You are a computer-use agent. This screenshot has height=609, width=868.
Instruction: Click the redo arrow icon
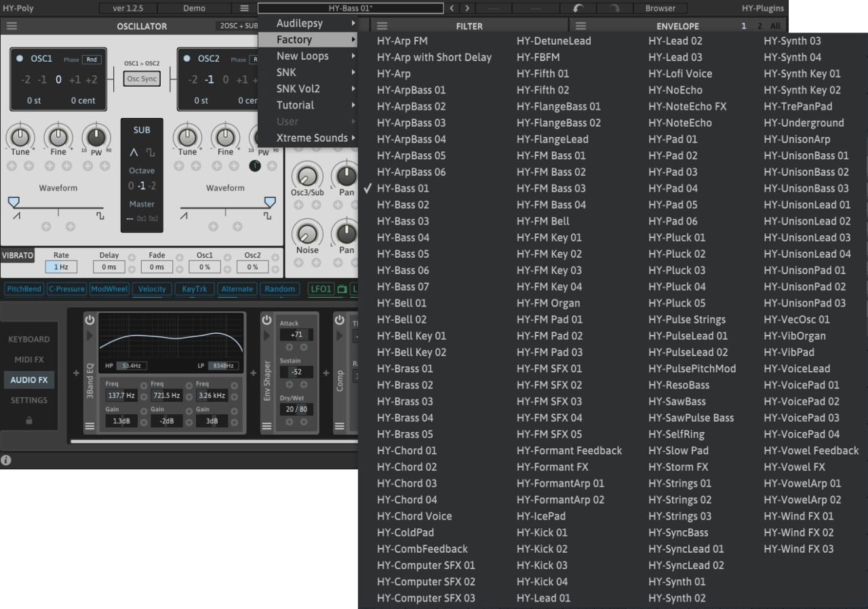[614, 8]
